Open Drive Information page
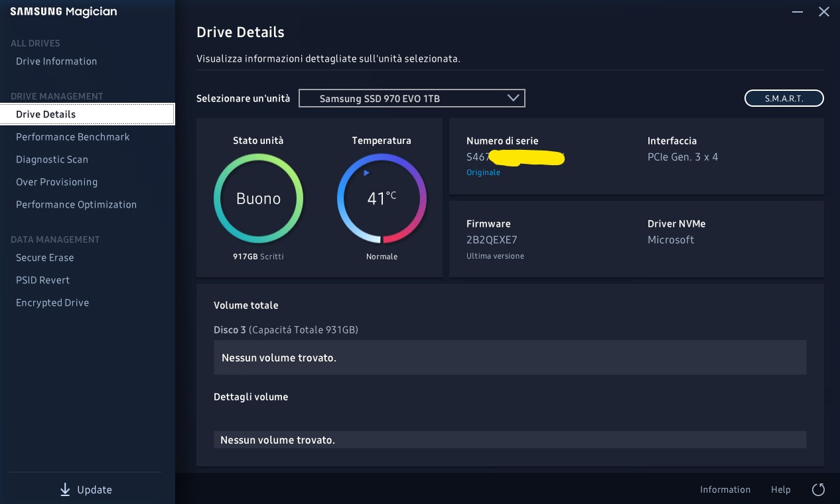Screen dimensions: 840x504 point(56,61)
